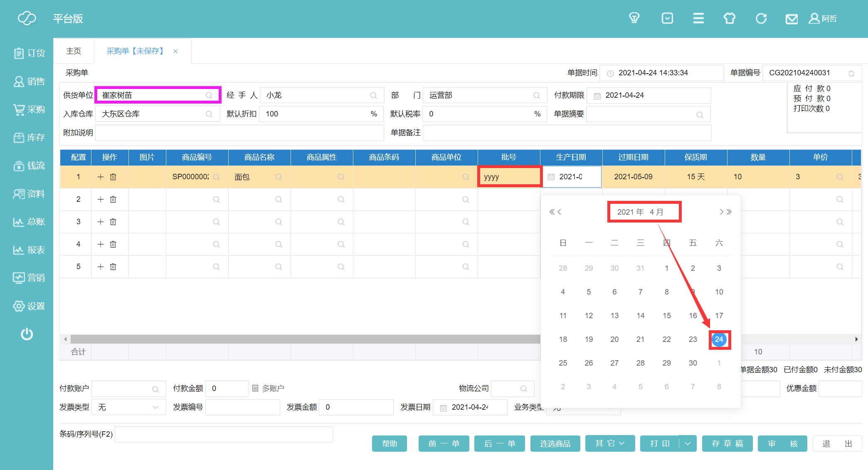Screen dimensions: 868x470
Task: Regenerate document number with refresh icon
Action: pos(851,73)
